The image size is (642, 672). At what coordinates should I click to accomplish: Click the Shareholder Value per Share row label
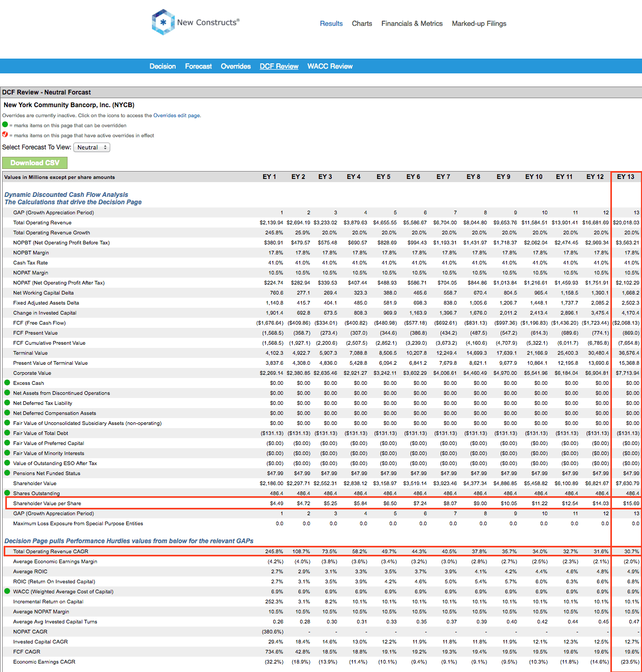(47, 503)
